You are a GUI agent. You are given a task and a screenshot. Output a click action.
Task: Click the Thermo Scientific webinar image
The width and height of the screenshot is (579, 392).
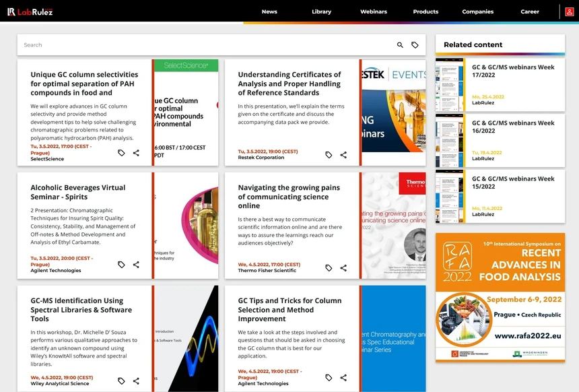(394, 226)
